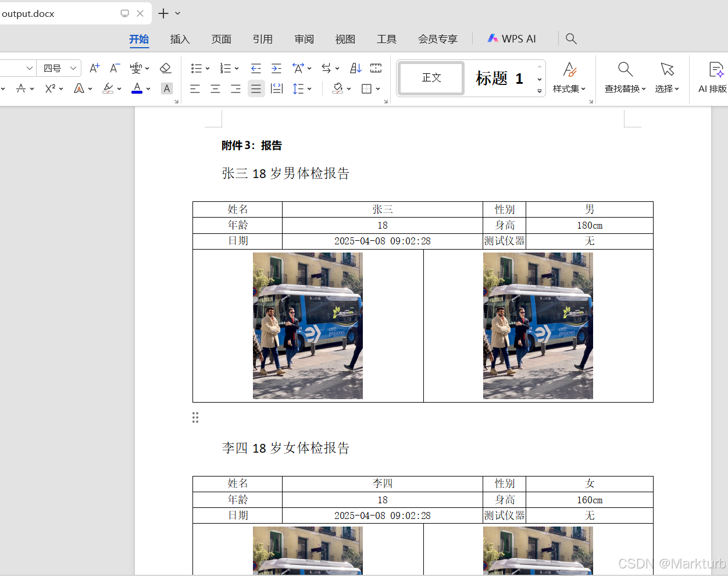Switch to the 引用 tab
Screen dimensions: 728x576
tap(263, 39)
